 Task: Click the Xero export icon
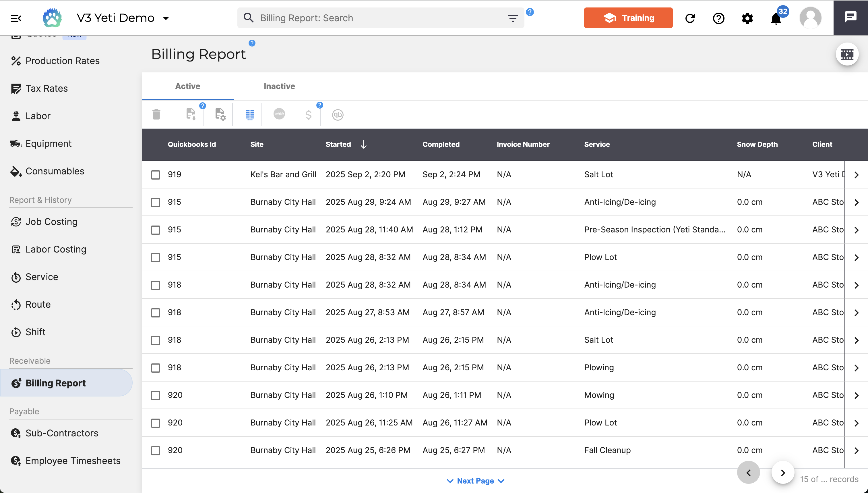(279, 114)
